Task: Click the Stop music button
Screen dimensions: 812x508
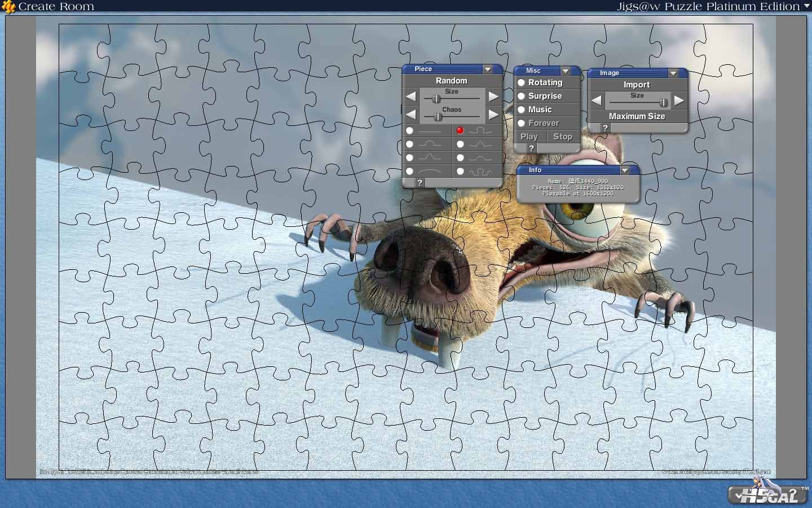Action: coord(563,137)
